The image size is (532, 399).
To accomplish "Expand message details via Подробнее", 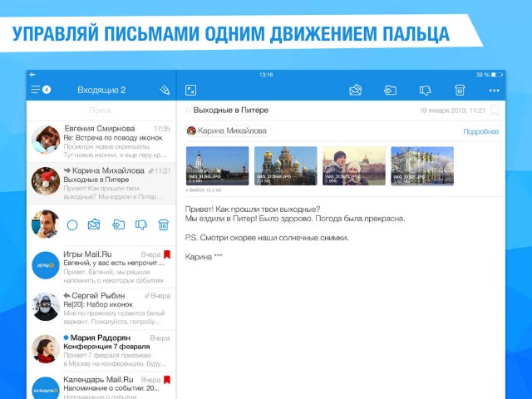I will 480,131.
